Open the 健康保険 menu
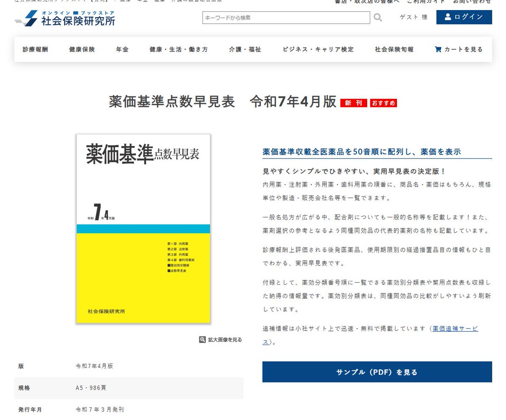This screenshot has width=506, height=420. click(x=82, y=49)
